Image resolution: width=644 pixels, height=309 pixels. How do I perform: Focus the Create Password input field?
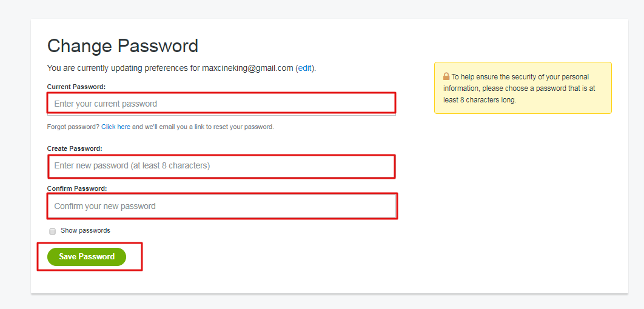point(221,165)
